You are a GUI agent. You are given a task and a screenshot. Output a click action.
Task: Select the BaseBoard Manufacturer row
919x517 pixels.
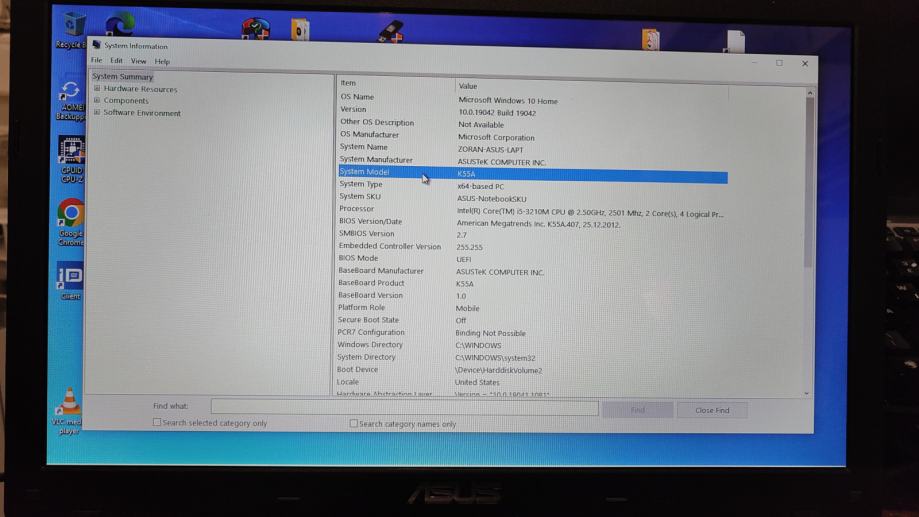coord(533,271)
